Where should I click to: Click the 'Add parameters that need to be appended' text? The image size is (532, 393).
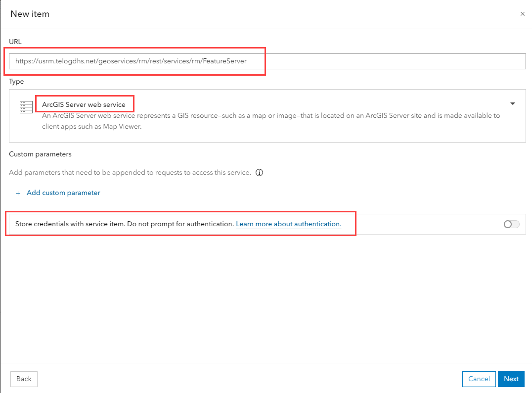point(130,173)
